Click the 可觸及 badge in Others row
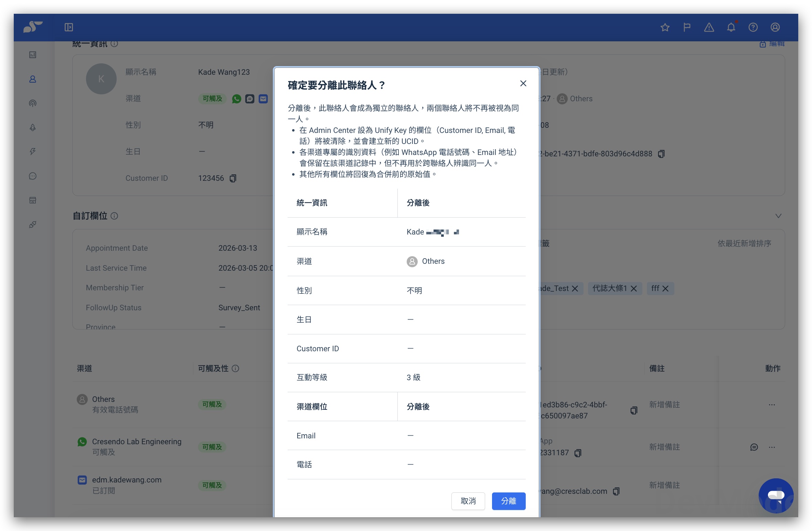This screenshot has height=531, width=812. pos(212,404)
